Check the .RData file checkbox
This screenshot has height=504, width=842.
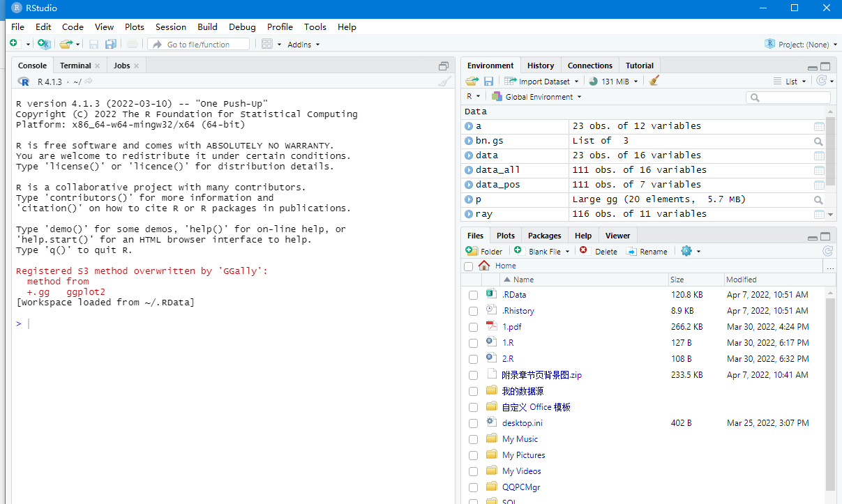coord(474,296)
